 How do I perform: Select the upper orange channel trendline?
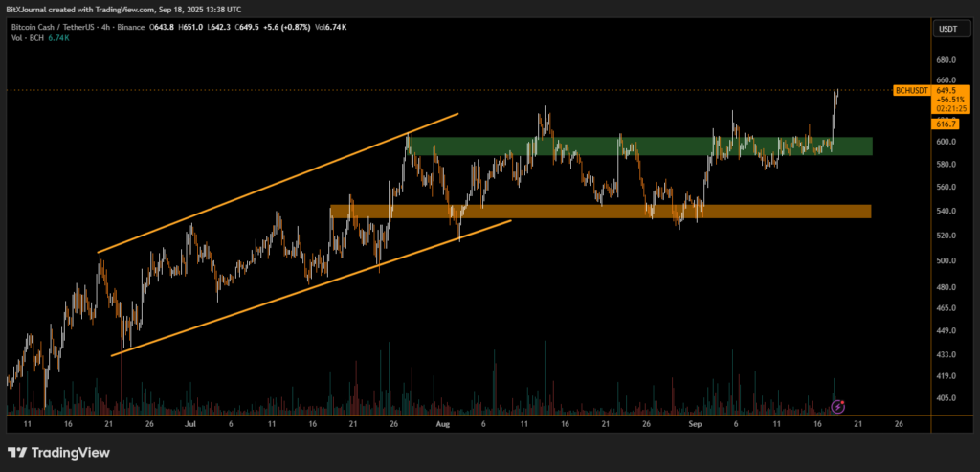click(x=278, y=183)
